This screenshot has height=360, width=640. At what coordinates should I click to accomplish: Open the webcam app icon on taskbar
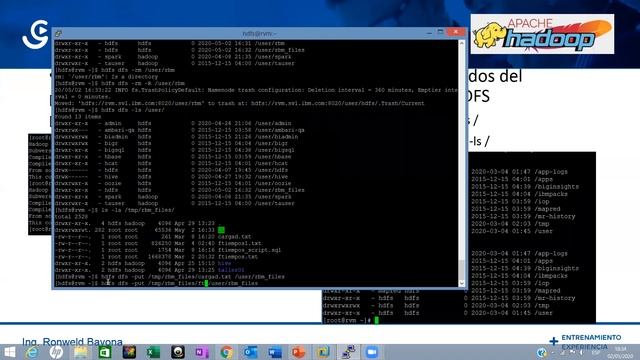tap(178, 352)
